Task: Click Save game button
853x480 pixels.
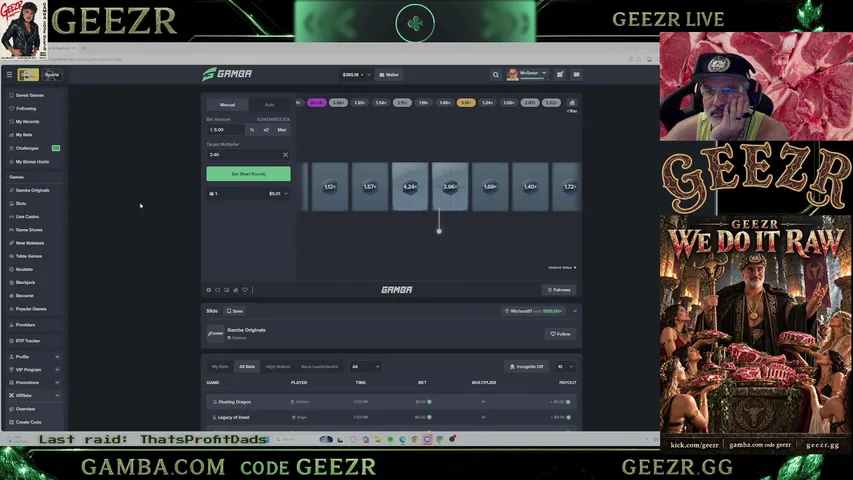Action: point(235,311)
